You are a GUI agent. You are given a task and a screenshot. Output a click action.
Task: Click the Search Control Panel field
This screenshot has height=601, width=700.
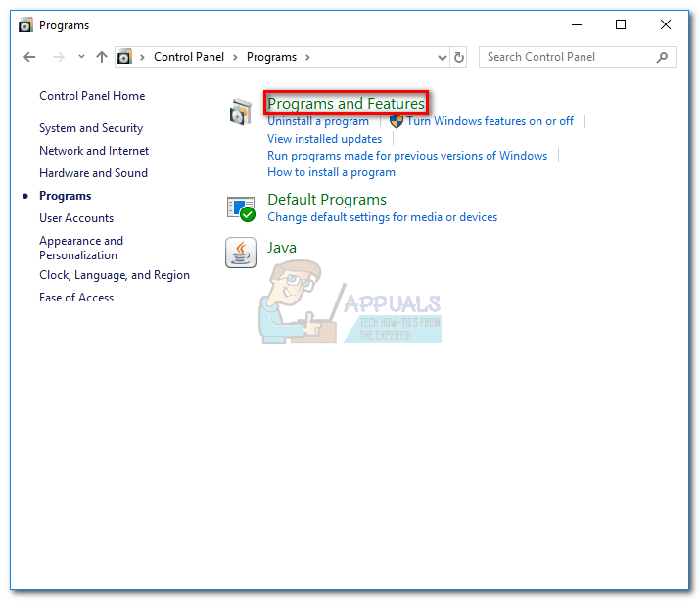pos(578,57)
